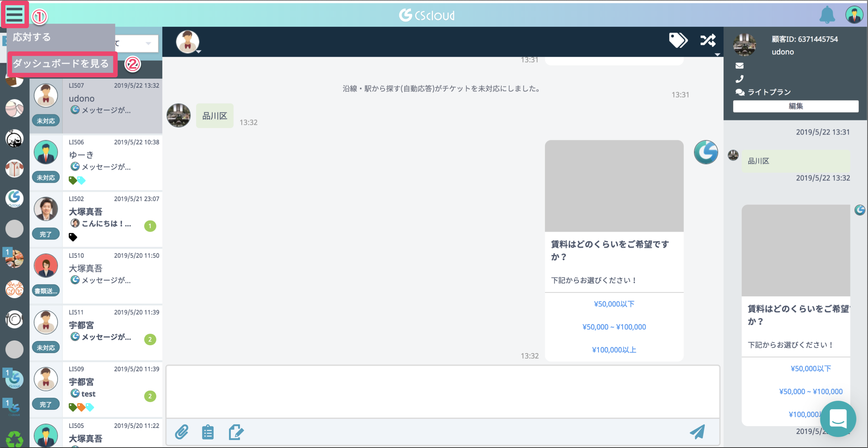Open the support chat widget bubble
The height and width of the screenshot is (448, 868).
[838, 419]
